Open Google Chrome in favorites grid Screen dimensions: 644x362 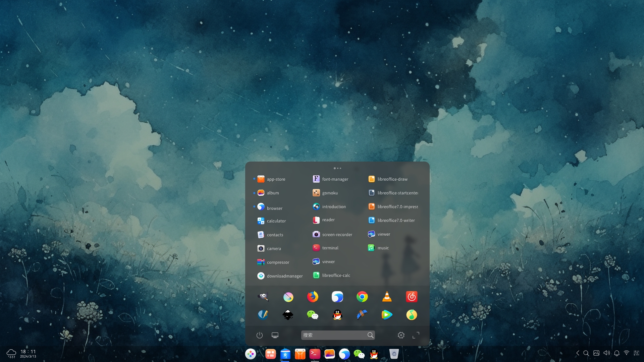coord(362,297)
